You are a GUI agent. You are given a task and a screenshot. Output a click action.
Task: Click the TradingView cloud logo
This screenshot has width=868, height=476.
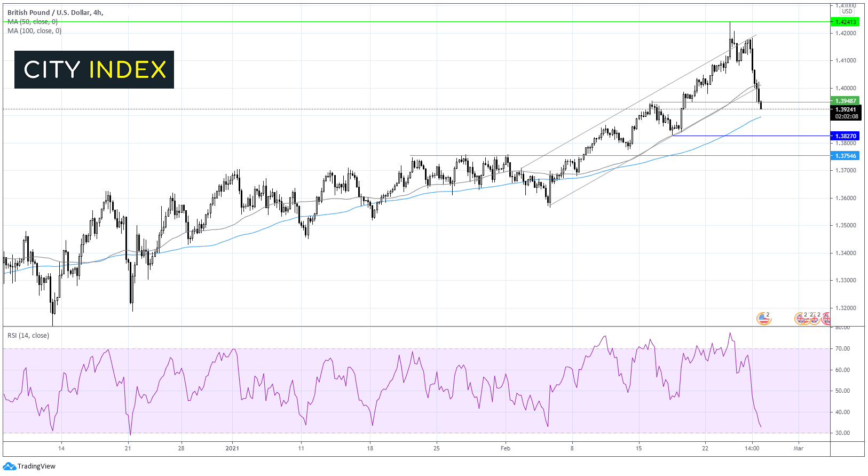9,466
